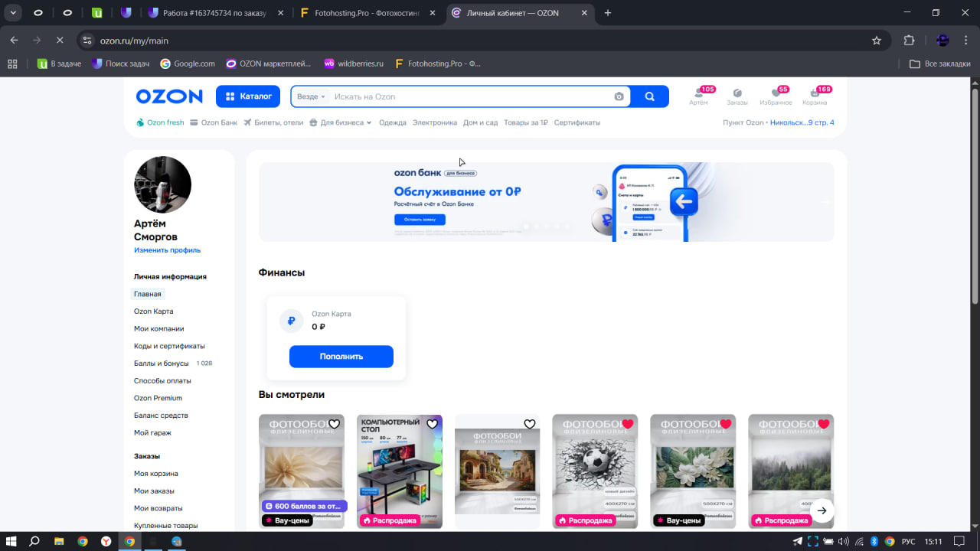
Task: Open the Электроника category
Action: 435,122
